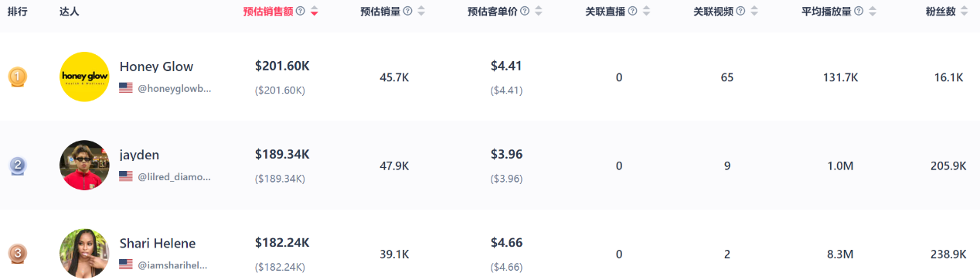Click help icon beside 关联视频 header
980x280 pixels.
741,12
